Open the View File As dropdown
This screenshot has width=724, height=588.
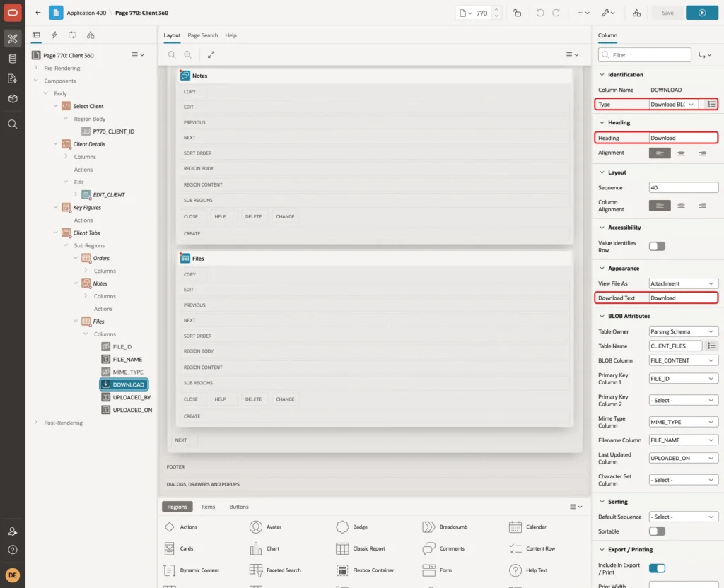point(684,283)
